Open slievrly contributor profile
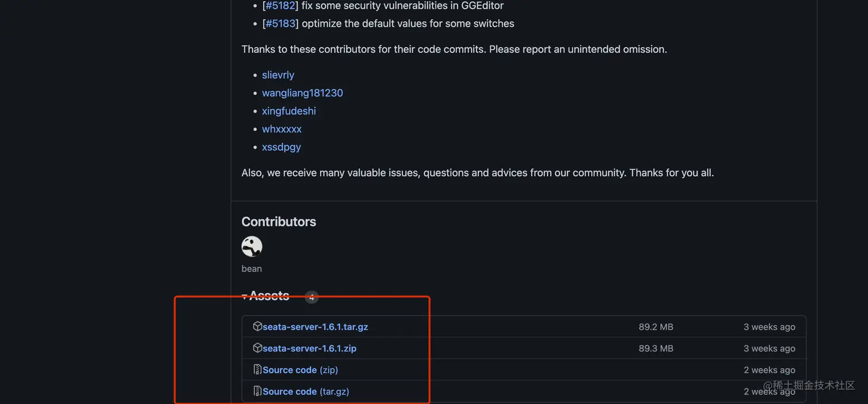 click(278, 75)
